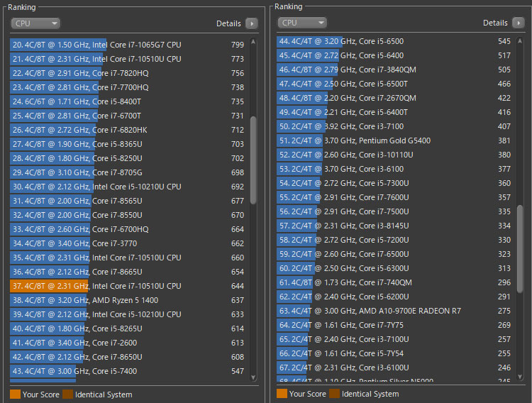Select rank 28 Core i5-8250U row
Viewport: 532px width, 403px height.
click(x=128, y=158)
